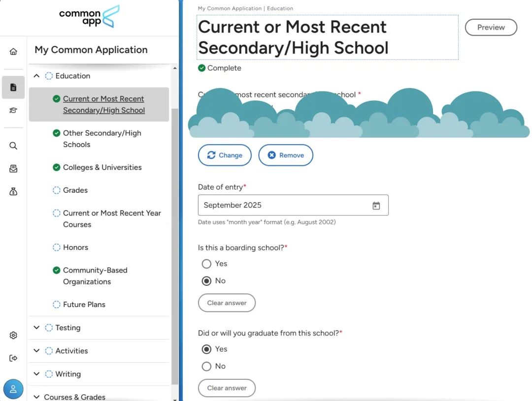Open the blue user profile avatar
Image resolution: width=532 pixels, height=401 pixels.
point(13,389)
